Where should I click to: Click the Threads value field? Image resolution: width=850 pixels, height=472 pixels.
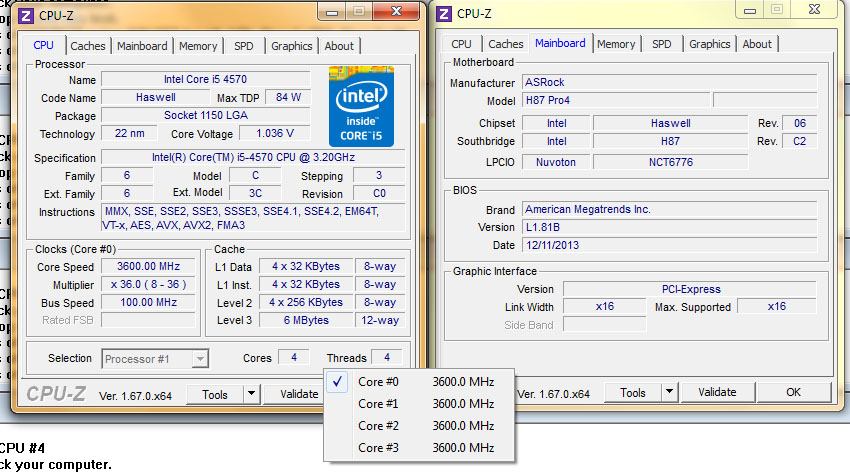click(387, 358)
